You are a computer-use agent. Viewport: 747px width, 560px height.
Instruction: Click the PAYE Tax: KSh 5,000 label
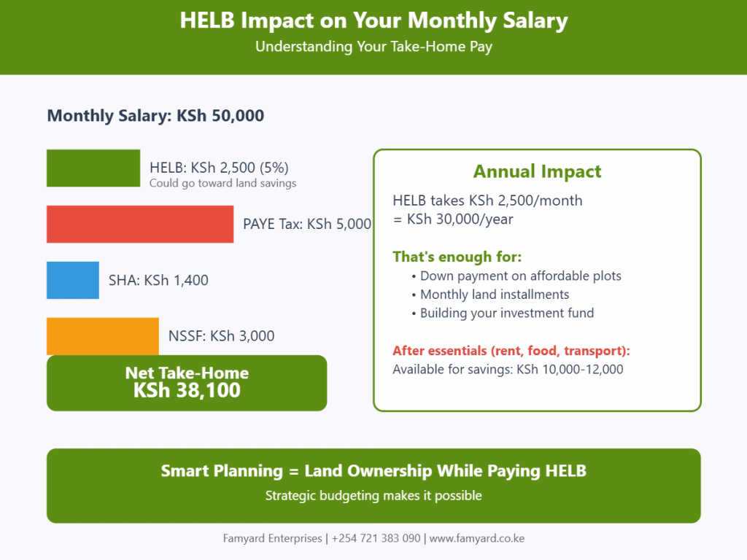pyautogui.click(x=307, y=224)
